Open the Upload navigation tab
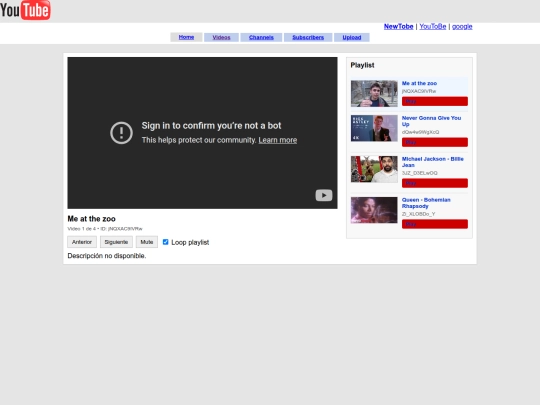The height and width of the screenshot is (405, 540). tap(352, 37)
